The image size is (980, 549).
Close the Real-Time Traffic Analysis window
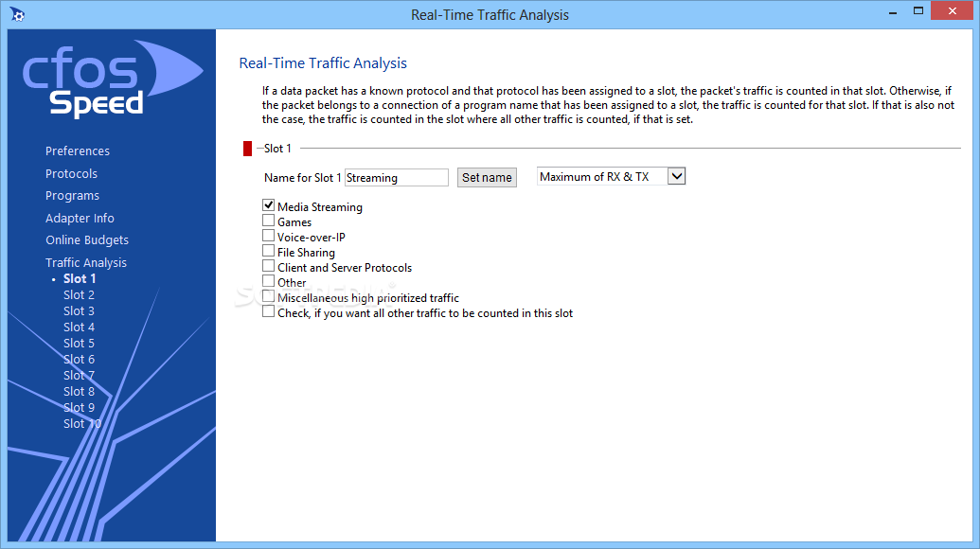[x=952, y=10]
